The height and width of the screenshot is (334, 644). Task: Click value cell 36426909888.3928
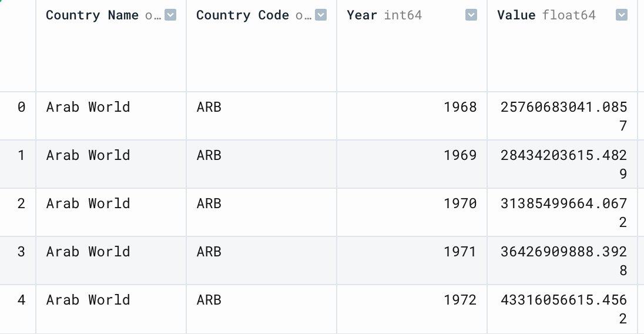[562, 260]
